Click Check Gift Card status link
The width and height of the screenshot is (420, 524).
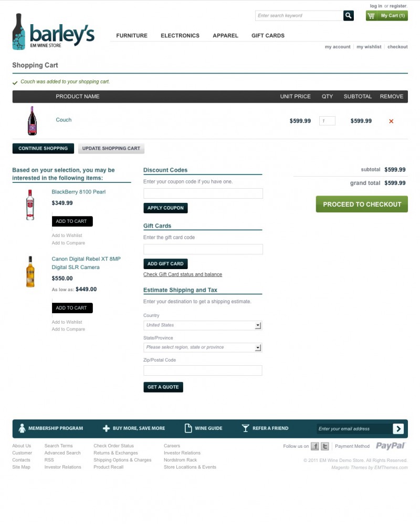(183, 274)
